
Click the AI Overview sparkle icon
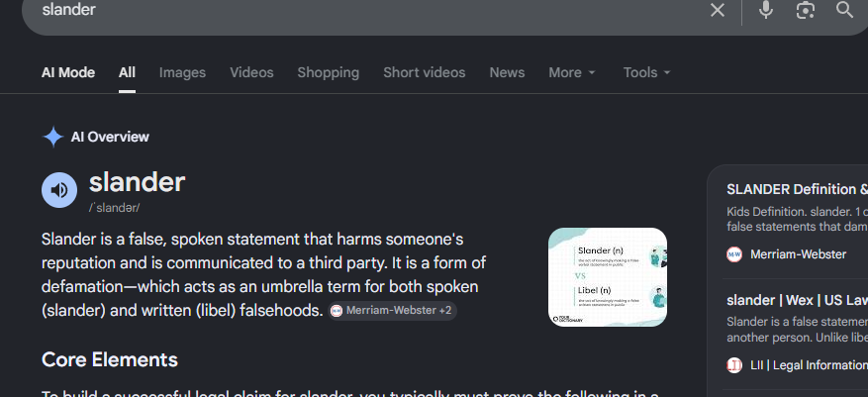coord(53,137)
